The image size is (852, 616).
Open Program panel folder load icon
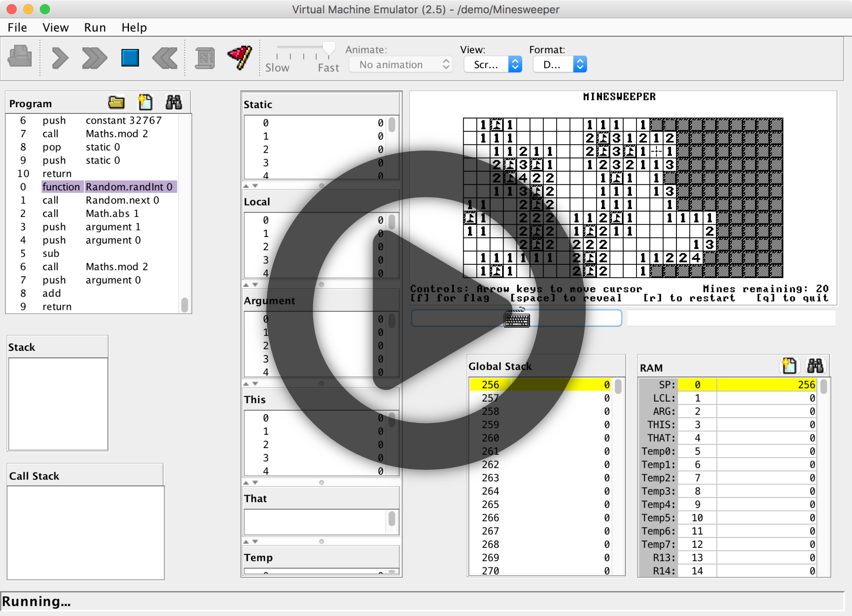(116, 102)
